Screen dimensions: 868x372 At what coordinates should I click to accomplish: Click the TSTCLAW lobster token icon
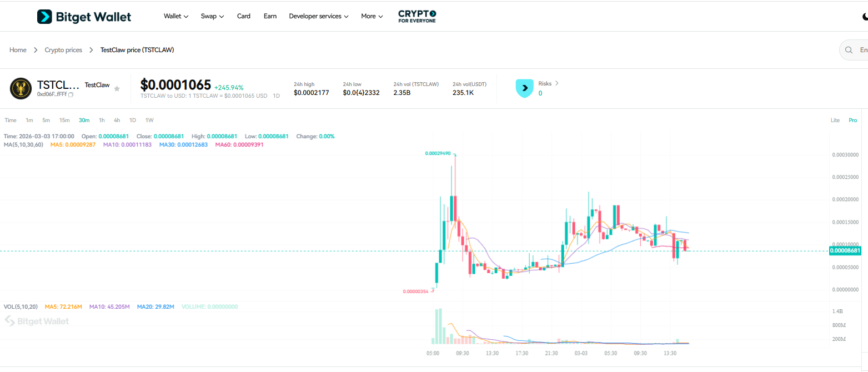(21, 88)
